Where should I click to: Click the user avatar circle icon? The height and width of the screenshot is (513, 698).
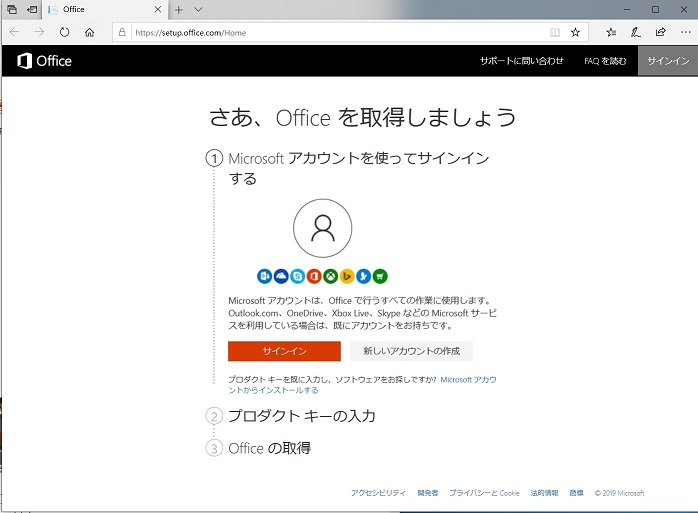(322, 228)
